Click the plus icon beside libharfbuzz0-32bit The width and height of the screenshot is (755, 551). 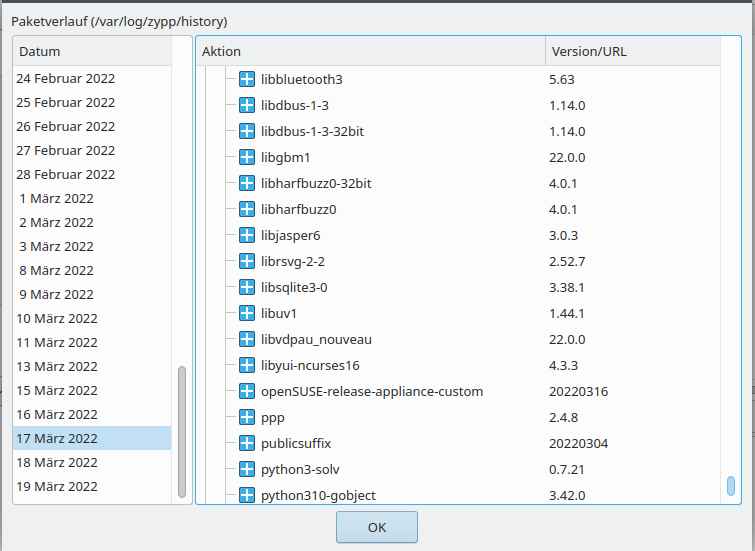click(247, 183)
